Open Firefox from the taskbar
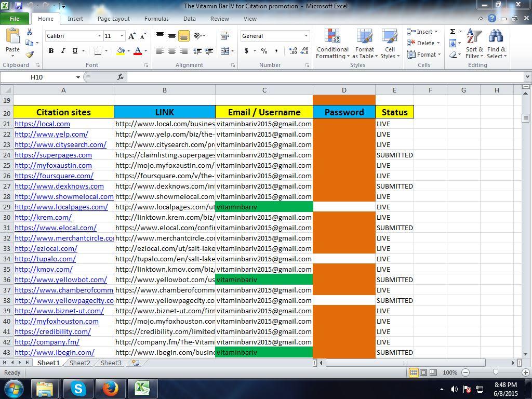The width and height of the screenshot is (532, 399). [110, 388]
